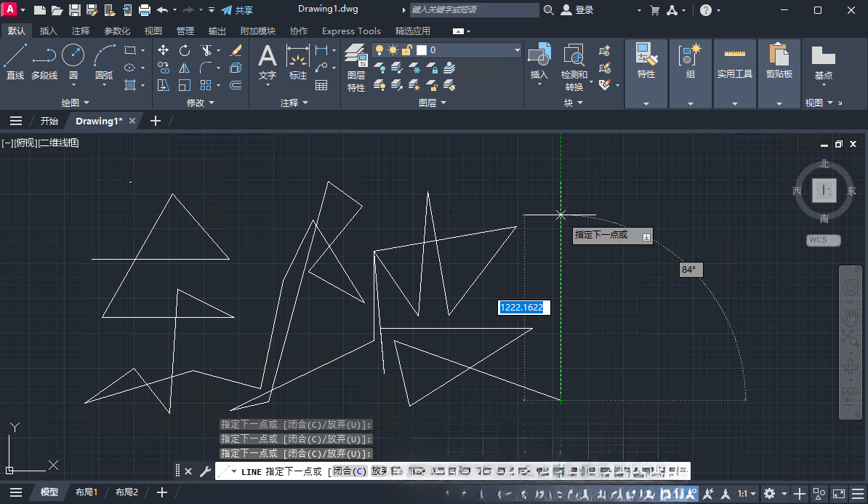This screenshot has width=868, height=504.
Task: Click the Group (组) panel icon
Action: coord(691,62)
